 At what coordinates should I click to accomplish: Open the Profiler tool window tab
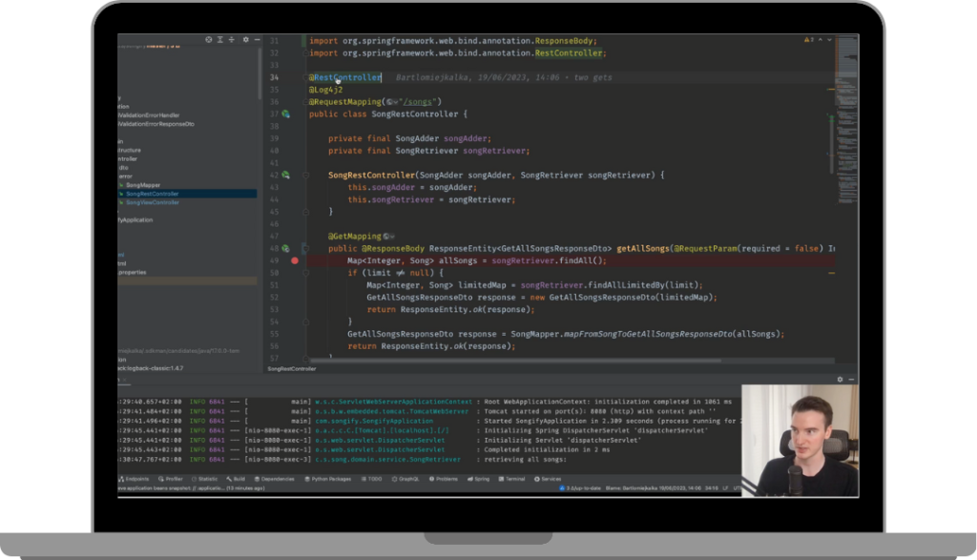pyautogui.click(x=171, y=479)
